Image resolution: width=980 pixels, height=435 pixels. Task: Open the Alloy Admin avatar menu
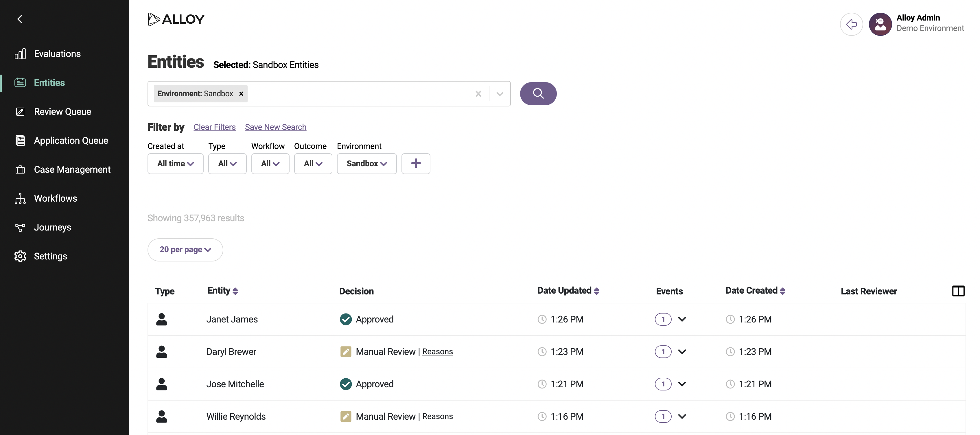[x=880, y=24]
